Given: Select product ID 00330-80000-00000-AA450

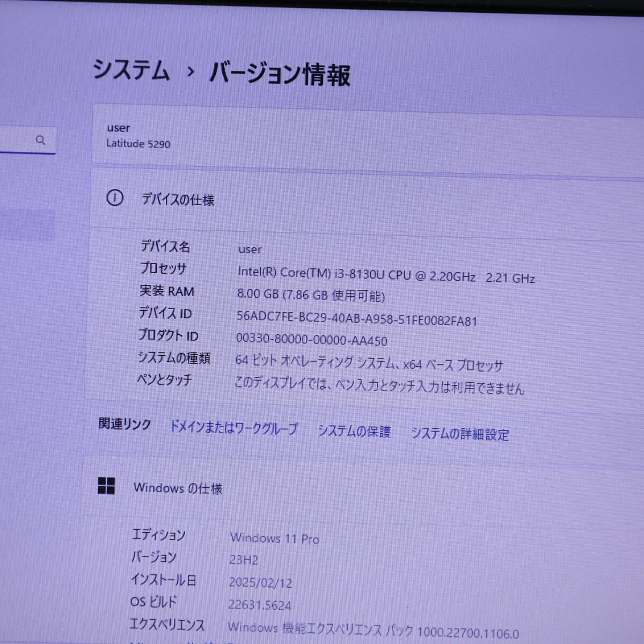Looking at the screenshot, I should (x=311, y=340).
